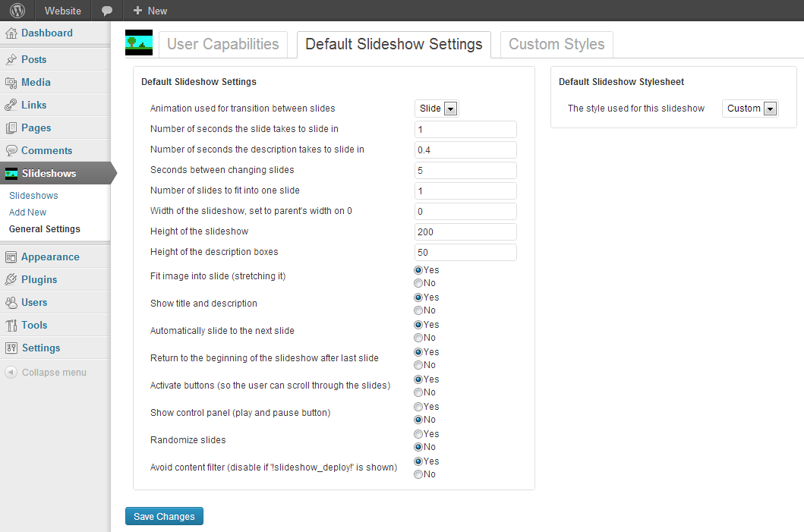Click the Save Changes button

(x=164, y=516)
